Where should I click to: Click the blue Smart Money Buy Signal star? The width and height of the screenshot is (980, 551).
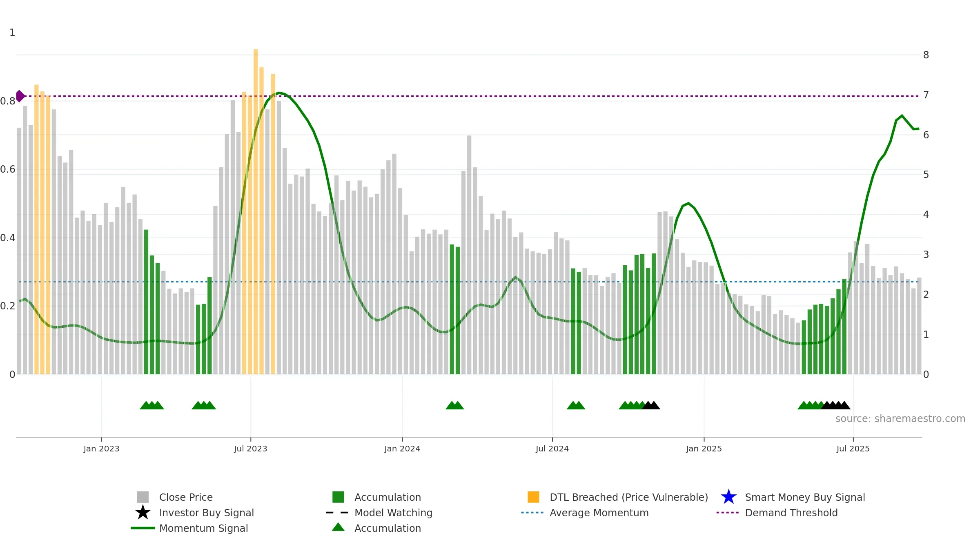pos(728,497)
